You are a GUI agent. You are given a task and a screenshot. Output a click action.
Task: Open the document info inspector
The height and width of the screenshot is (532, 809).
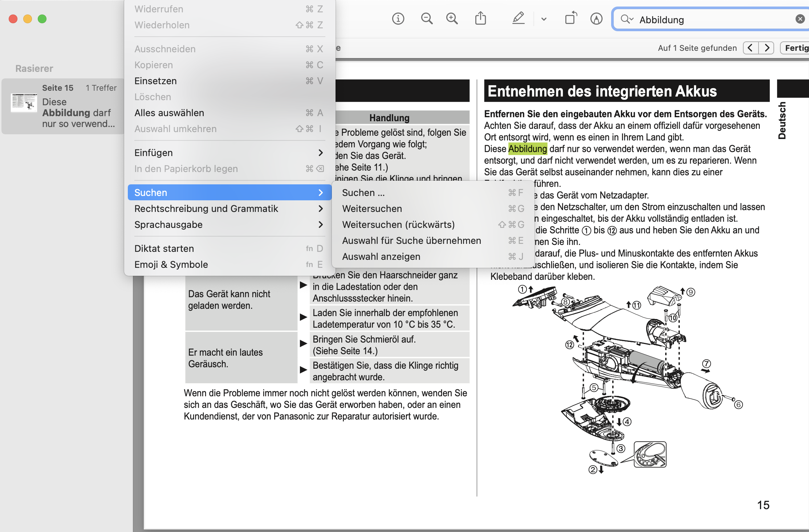tap(398, 19)
